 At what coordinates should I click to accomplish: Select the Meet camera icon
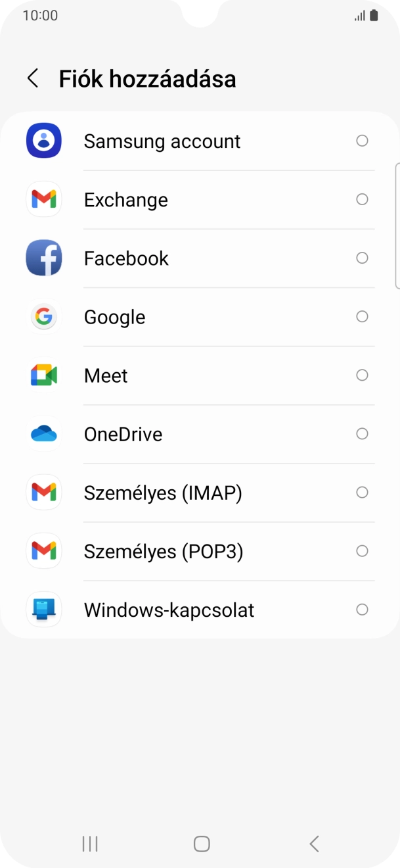(43, 375)
